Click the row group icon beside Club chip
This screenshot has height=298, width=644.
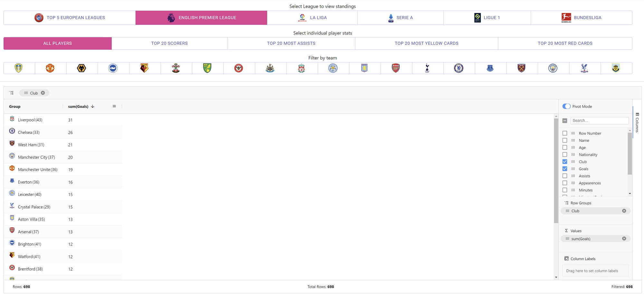click(12, 93)
